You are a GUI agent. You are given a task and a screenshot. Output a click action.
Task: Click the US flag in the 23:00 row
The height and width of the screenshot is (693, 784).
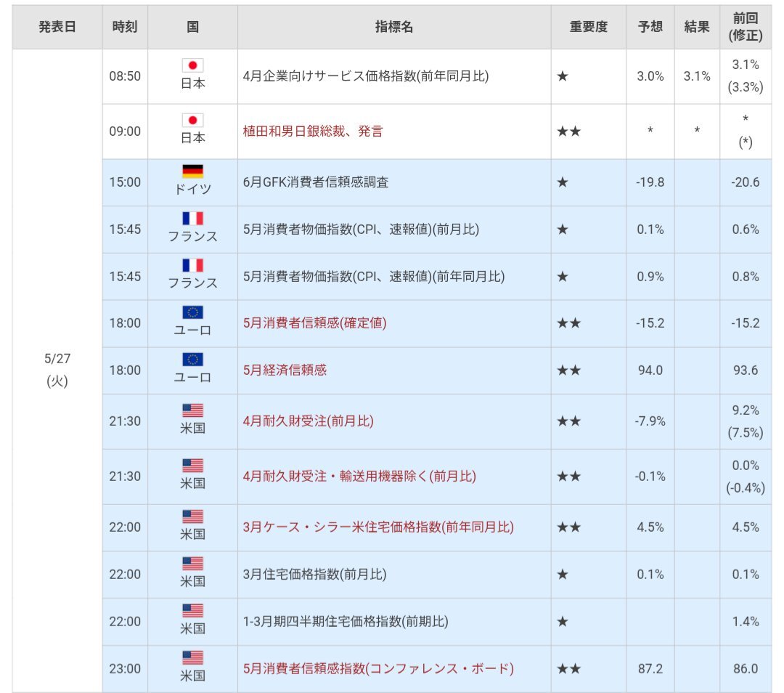tap(192, 657)
